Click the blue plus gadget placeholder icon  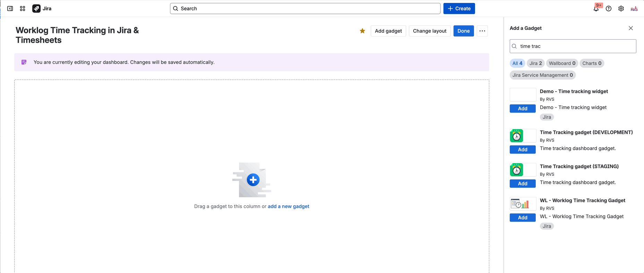pos(253,180)
